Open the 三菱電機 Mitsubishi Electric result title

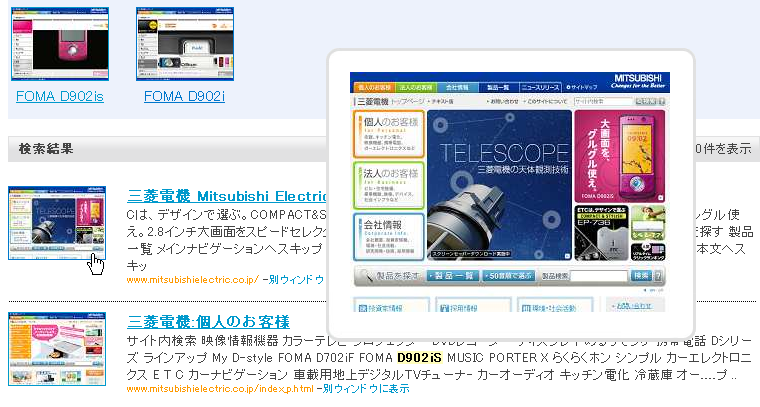[x=227, y=196]
